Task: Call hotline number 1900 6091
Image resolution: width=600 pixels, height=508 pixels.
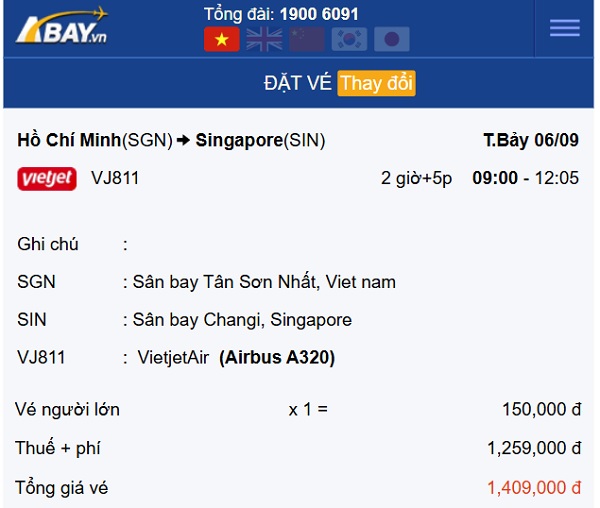Action: (319, 14)
